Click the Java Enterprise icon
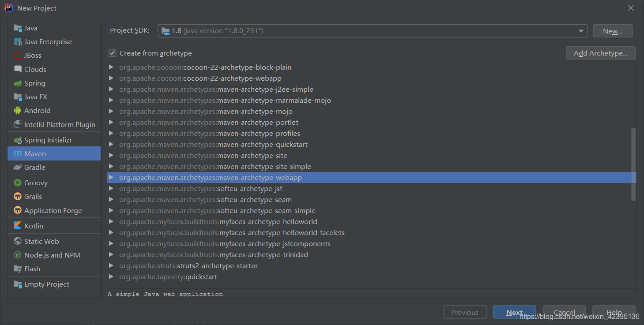This screenshot has width=644, height=325. click(x=18, y=42)
